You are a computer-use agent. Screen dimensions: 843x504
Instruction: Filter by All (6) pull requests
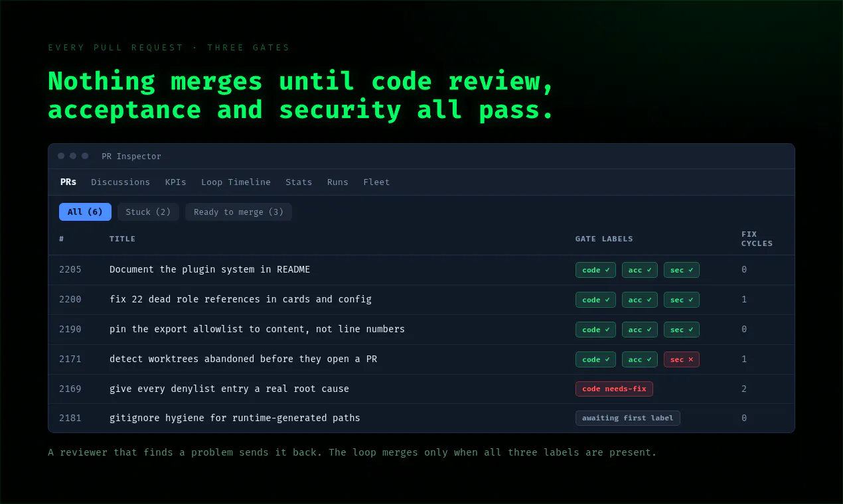[85, 212]
